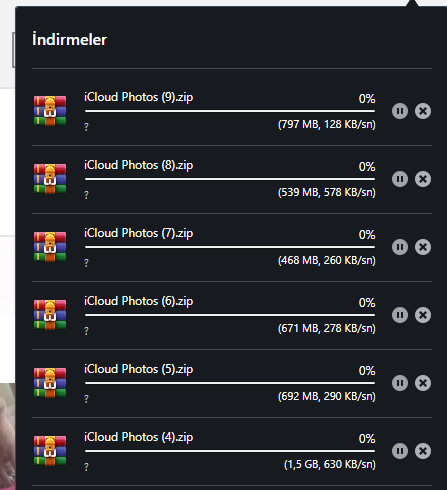Pause the iCloud Photos (4).zip download
The height and width of the screenshot is (490, 447).
pos(400,451)
